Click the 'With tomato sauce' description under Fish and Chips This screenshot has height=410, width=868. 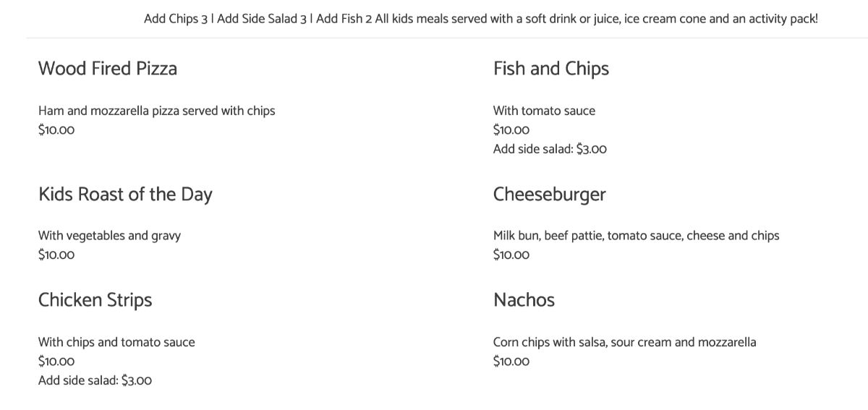(545, 111)
